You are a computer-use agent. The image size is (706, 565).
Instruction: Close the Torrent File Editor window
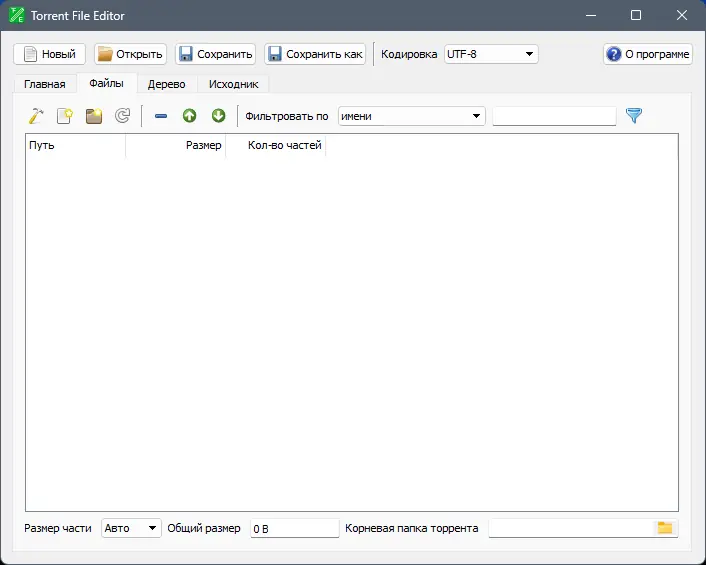click(x=682, y=15)
